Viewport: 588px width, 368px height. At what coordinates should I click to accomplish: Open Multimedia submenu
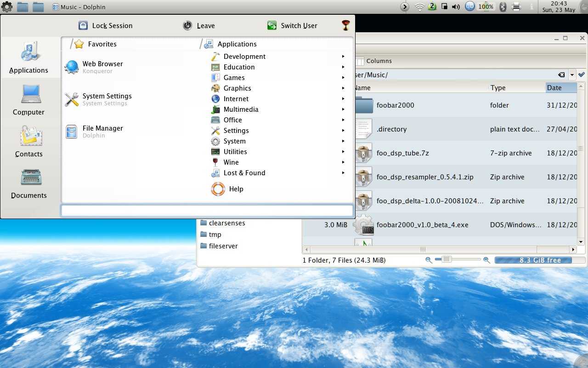click(278, 109)
